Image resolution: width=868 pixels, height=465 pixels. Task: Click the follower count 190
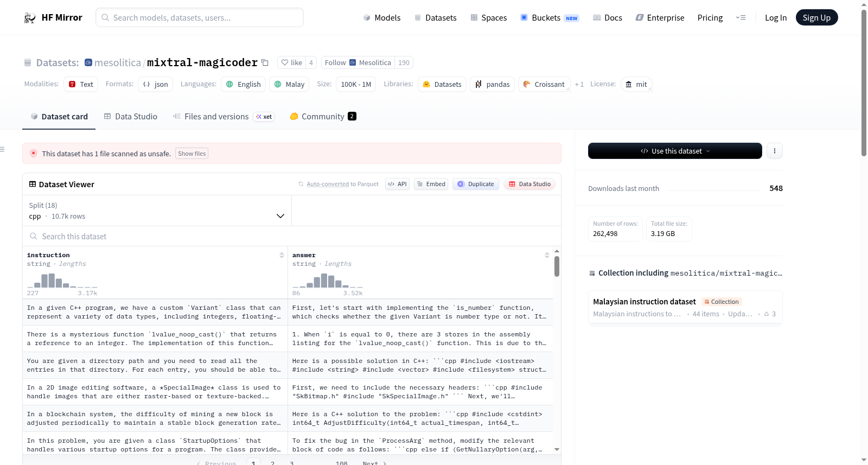coord(404,62)
